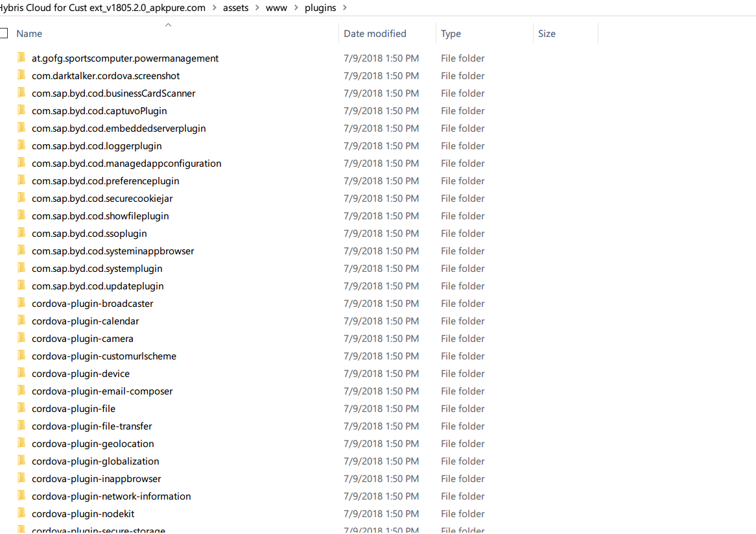Go to plugins folder in breadcrumb

[320, 8]
